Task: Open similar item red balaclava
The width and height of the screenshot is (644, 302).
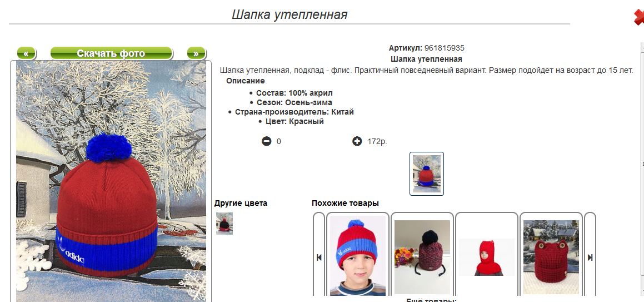Action: pos(487,257)
